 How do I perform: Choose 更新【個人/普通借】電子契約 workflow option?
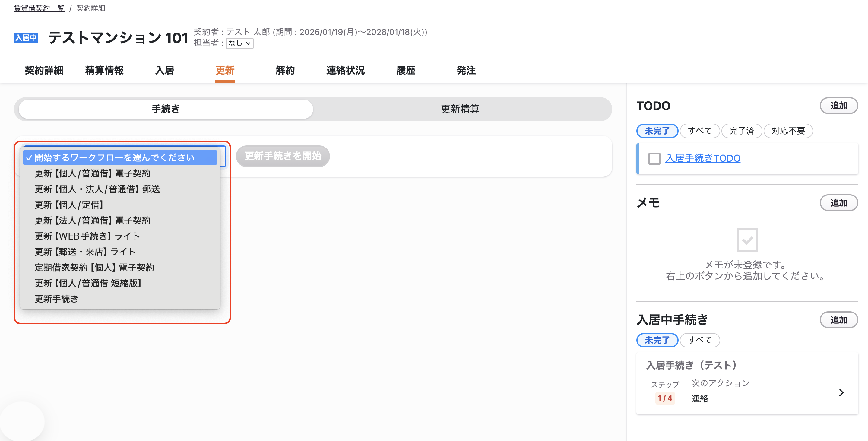[120, 173]
